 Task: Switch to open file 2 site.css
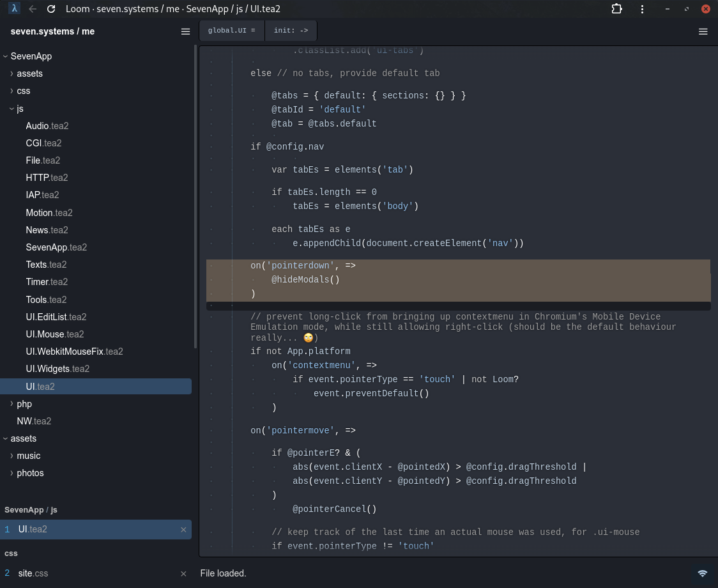pos(96,573)
